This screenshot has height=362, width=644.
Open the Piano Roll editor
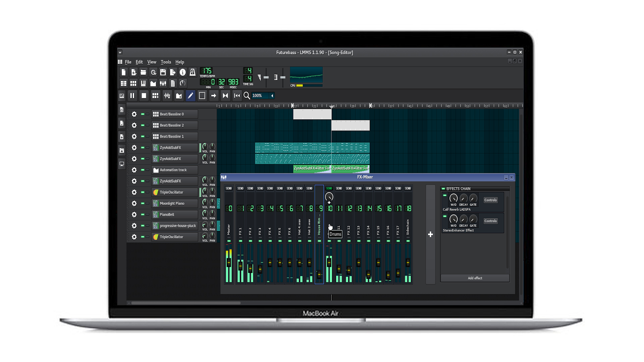tap(143, 83)
